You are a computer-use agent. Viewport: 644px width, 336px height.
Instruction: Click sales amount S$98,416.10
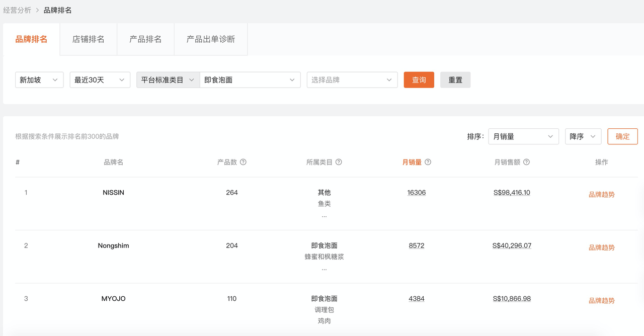tap(512, 193)
